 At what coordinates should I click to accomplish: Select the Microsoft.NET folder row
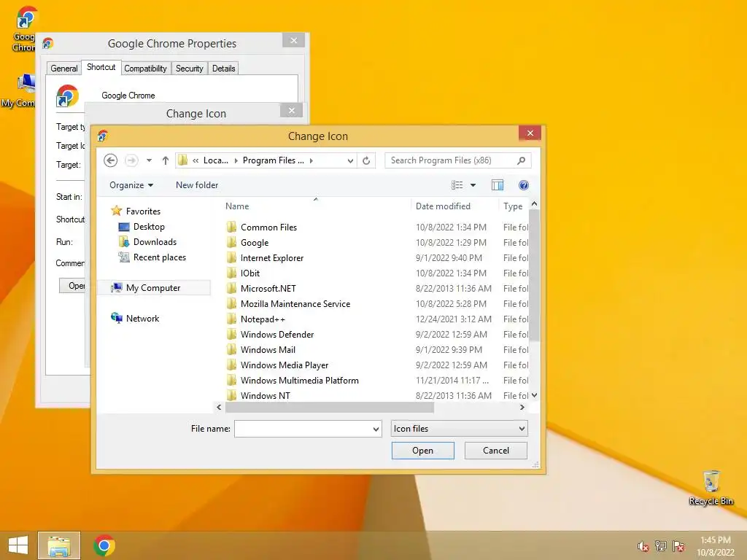[376, 289]
